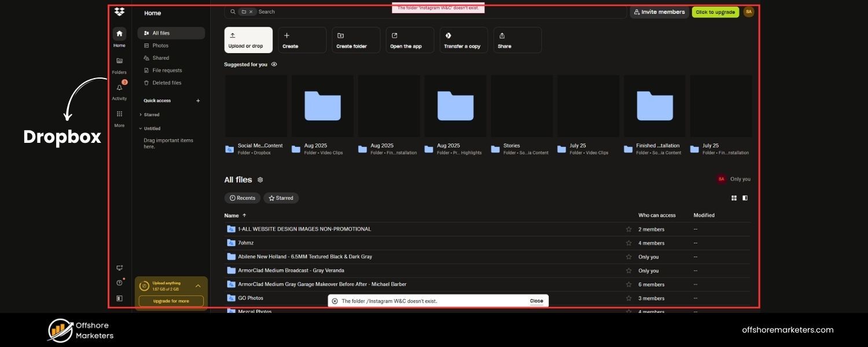
Task: Collapse the Upload anything storage widget
Action: (197, 285)
